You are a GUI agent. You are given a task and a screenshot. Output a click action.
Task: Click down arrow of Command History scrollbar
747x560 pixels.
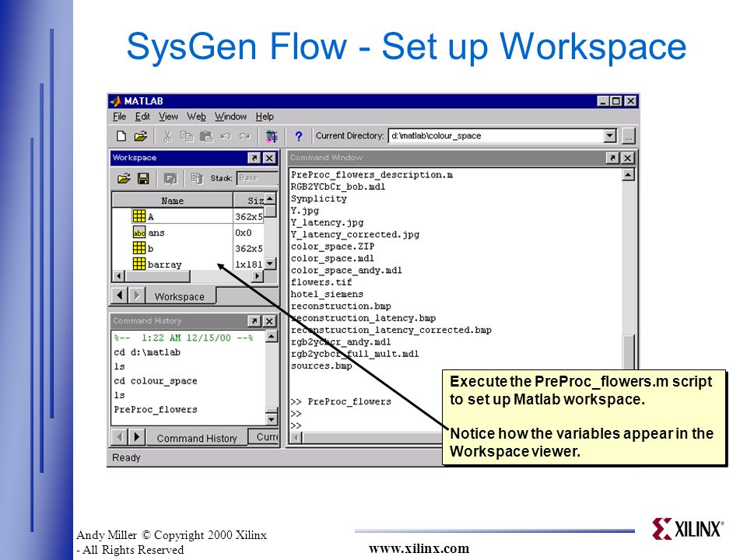pyautogui.click(x=272, y=419)
